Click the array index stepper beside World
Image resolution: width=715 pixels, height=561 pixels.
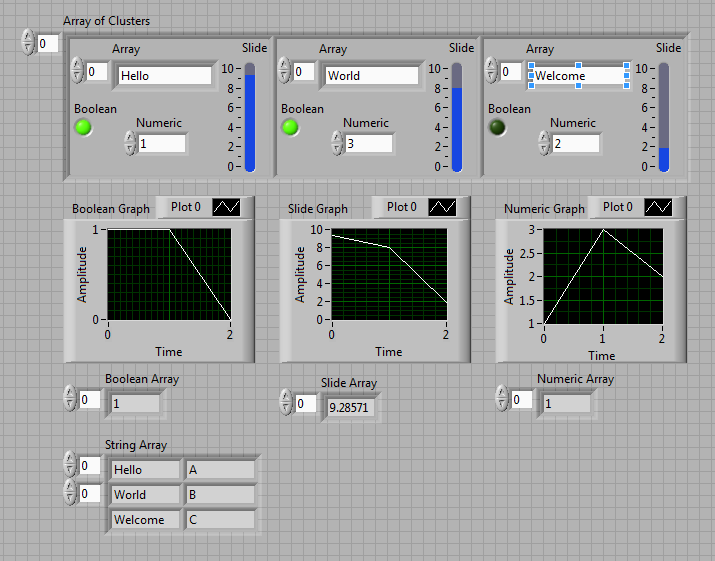(x=284, y=70)
